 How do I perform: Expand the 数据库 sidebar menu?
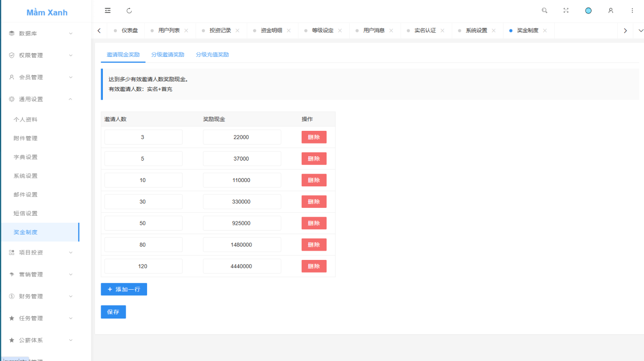tap(40, 34)
